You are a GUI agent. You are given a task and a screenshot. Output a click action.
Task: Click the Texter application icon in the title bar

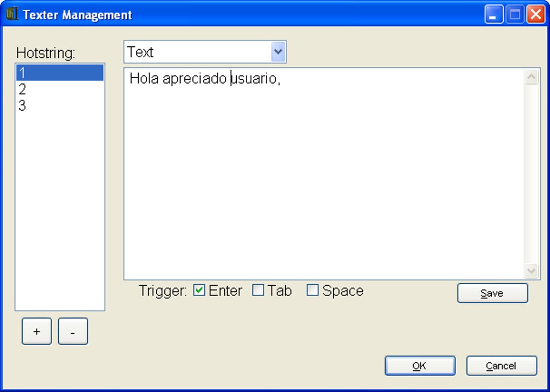click(12, 14)
